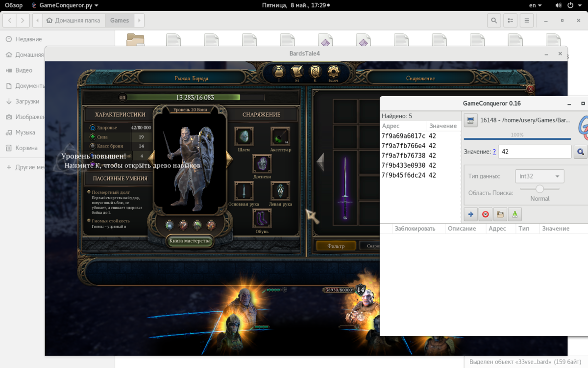The width and height of the screenshot is (588, 368).
Task: Click Заблокировать column header in cheat list
Action: pyautogui.click(x=418, y=228)
